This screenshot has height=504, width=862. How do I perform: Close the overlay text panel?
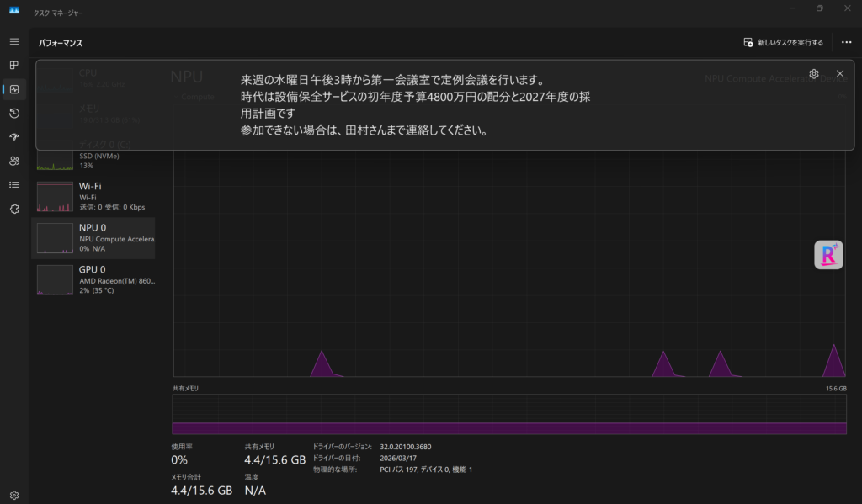(840, 74)
